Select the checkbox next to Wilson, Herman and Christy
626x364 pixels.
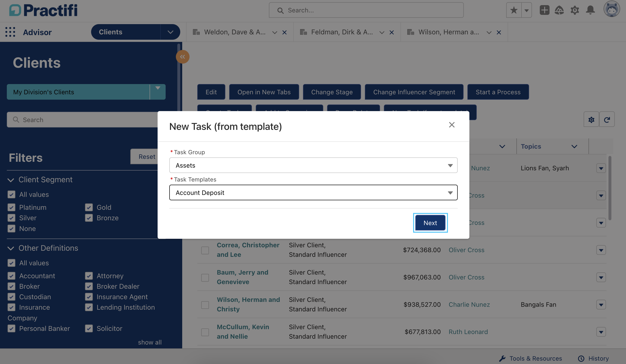tap(205, 305)
